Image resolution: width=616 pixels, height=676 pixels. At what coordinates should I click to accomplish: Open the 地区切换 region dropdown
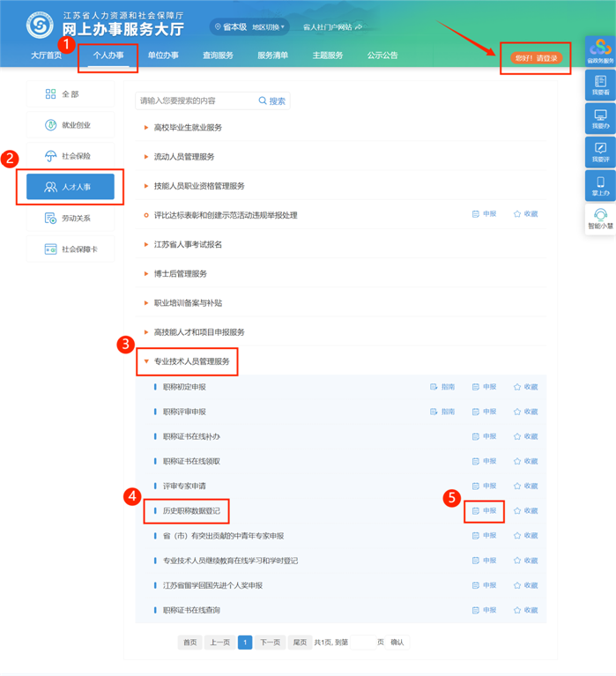(x=268, y=27)
